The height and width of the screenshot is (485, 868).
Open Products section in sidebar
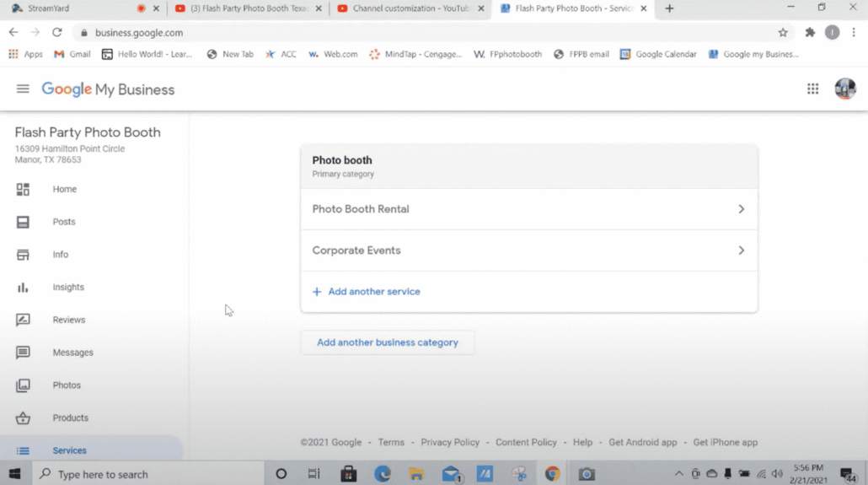click(70, 418)
